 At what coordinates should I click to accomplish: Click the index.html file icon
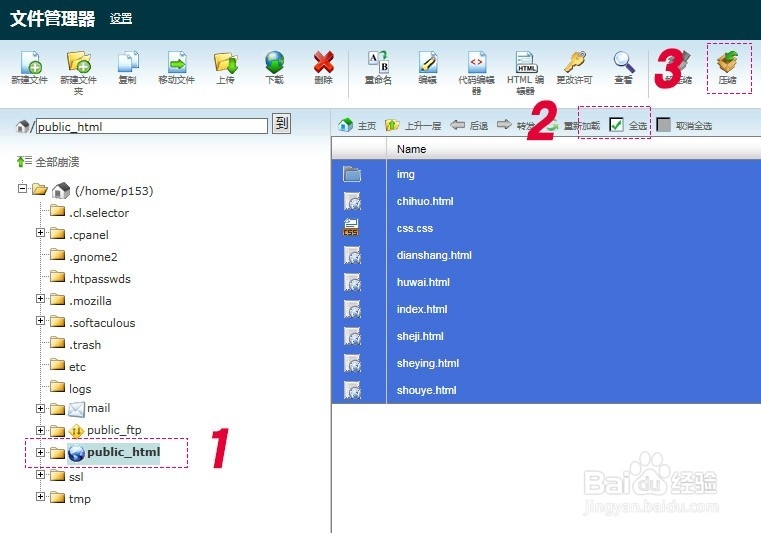[352, 309]
